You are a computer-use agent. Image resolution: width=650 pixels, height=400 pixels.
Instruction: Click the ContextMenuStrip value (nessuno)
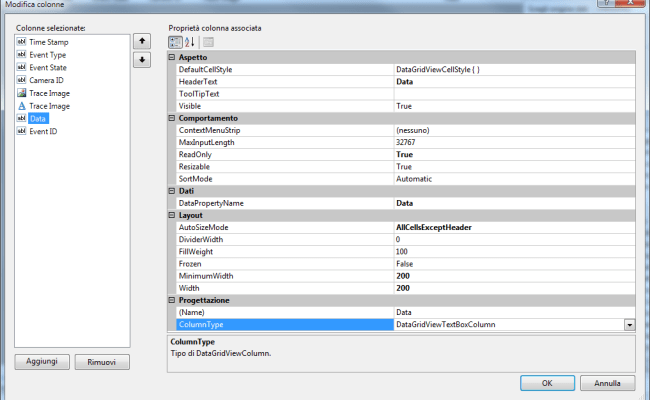point(514,130)
